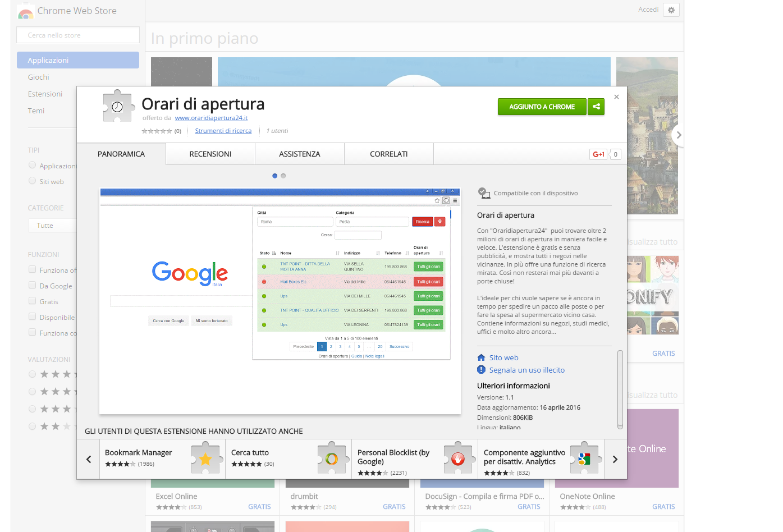The image size is (783, 532).
Task: Select the top star rating filter
Action: 32,374
